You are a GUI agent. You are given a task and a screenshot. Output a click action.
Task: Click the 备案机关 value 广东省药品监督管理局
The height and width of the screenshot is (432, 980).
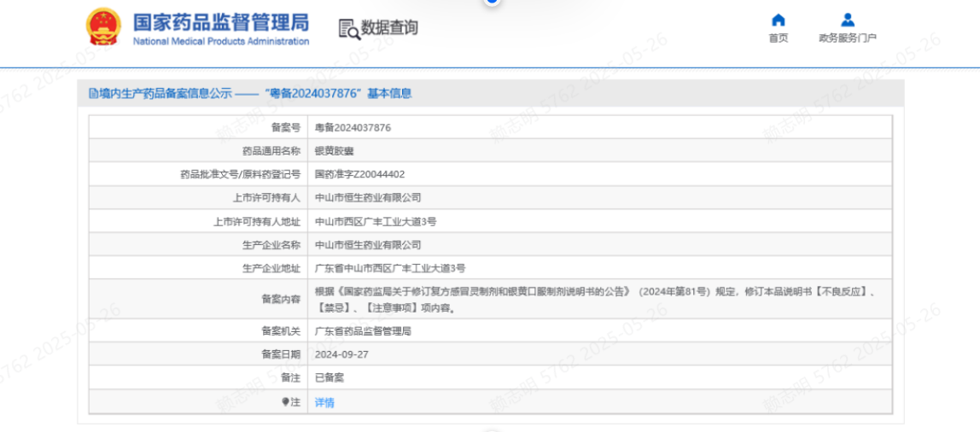click(x=363, y=330)
